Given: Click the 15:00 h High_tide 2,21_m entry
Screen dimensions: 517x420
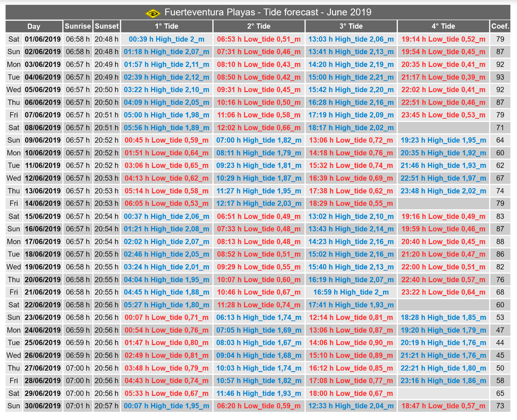Looking at the screenshot, I should (x=351, y=77).
